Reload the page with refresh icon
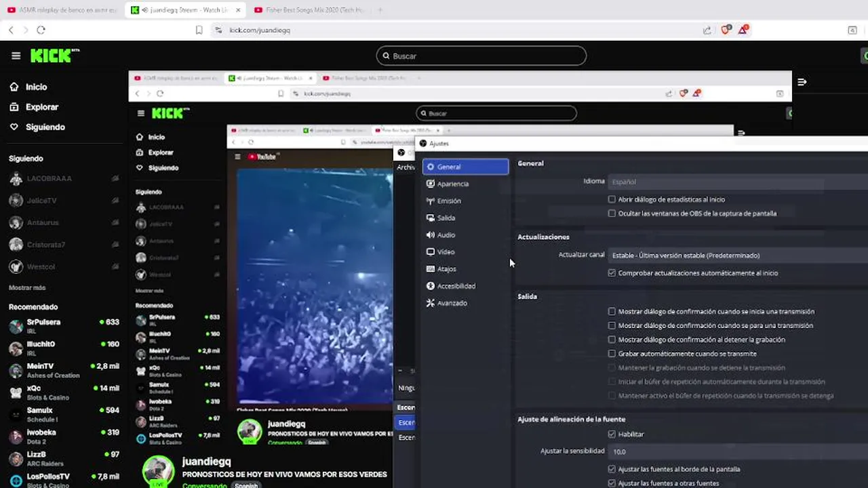 pyautogui.click(x=41, y=30)
